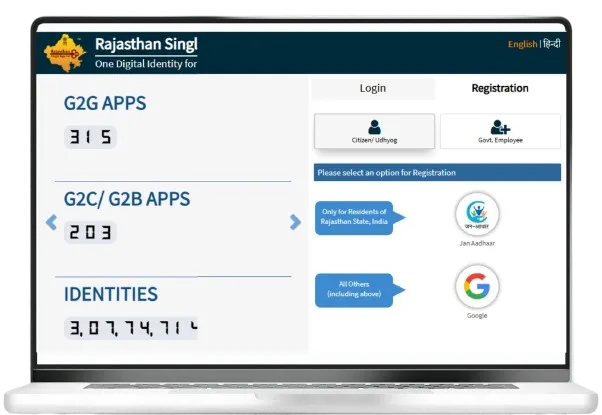Image resolution: width=602 pixels, height=415 pixels.
Task: Select the Govt. Employee option
Action: 500,131
